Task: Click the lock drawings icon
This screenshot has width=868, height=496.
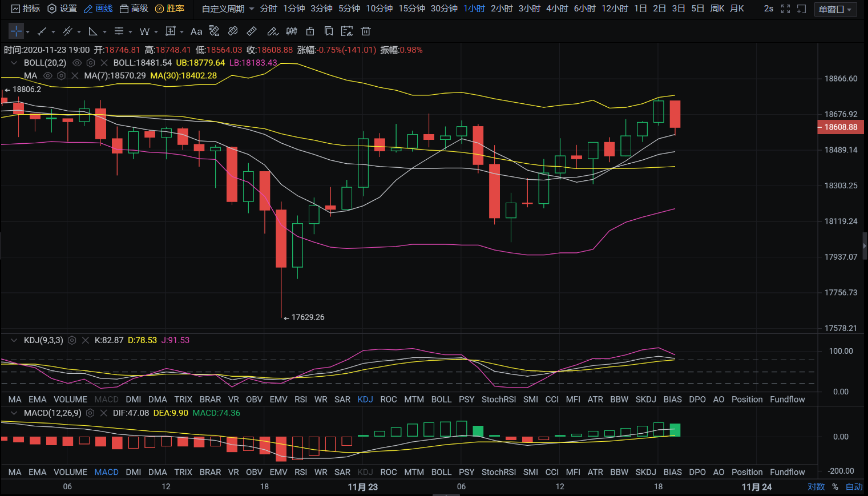Action: [x=310, y=31]
